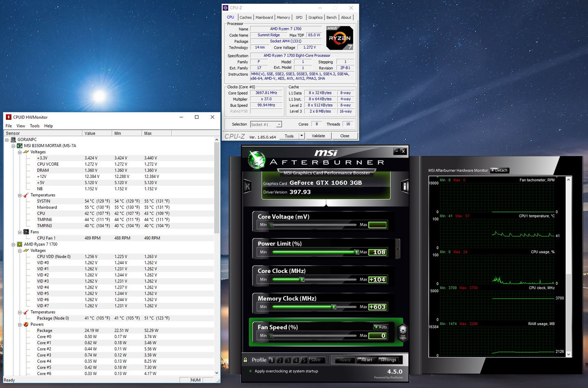
Task: Open Afterburner info with the i side button
Action: (x=404, y=186)
